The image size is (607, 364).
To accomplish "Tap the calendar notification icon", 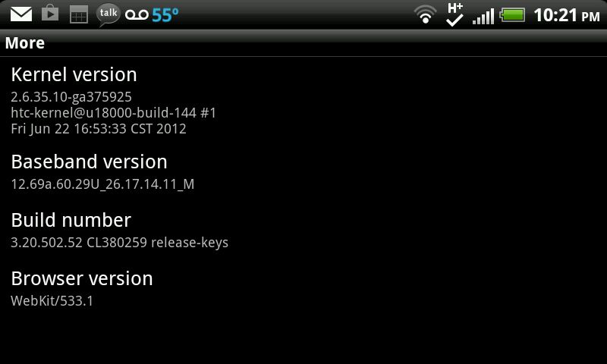I will click(79, 14).
